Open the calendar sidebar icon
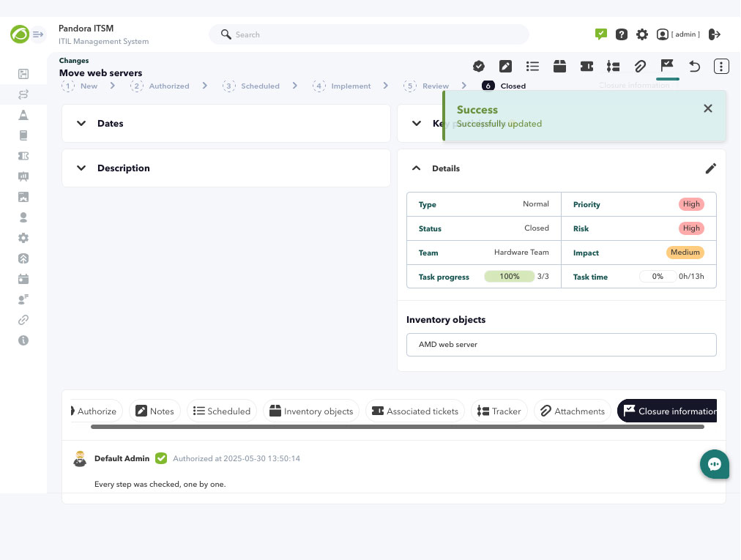Screen dimensions: 741x560 [23, 279]
